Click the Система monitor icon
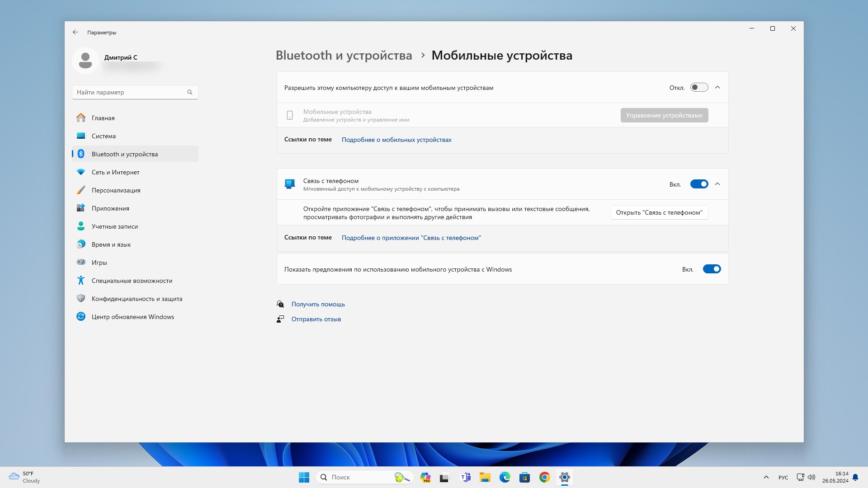 pos(81,136)
